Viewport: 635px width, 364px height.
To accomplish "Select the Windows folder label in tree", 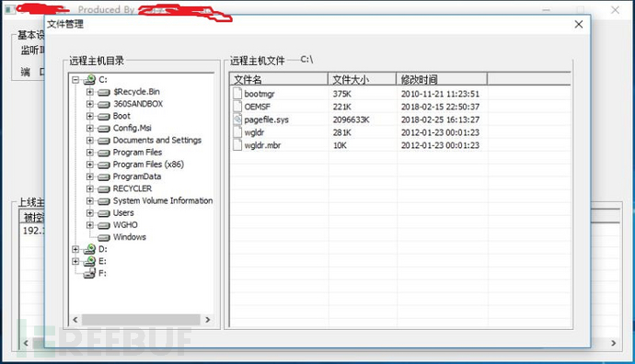I will point(130,237).
